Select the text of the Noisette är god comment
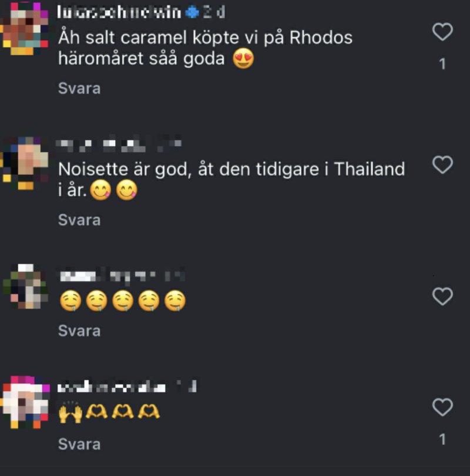The height and width of the screenshot is (476, 470). [231, 180]
